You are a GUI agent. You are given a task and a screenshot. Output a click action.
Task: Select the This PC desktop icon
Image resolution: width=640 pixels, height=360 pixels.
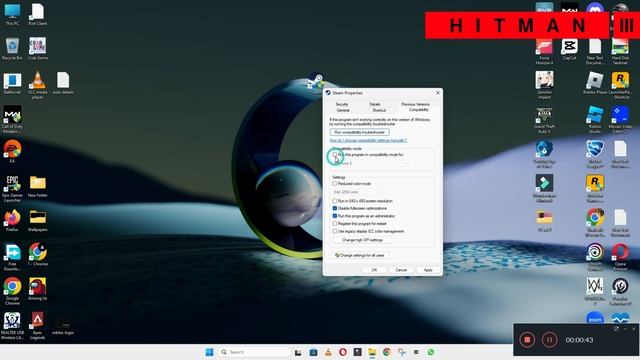12,15
